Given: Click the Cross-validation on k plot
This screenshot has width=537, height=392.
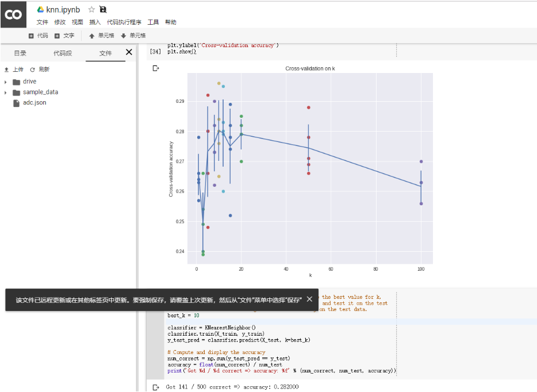Looking at the screenshot, I should tap(301, 171).
